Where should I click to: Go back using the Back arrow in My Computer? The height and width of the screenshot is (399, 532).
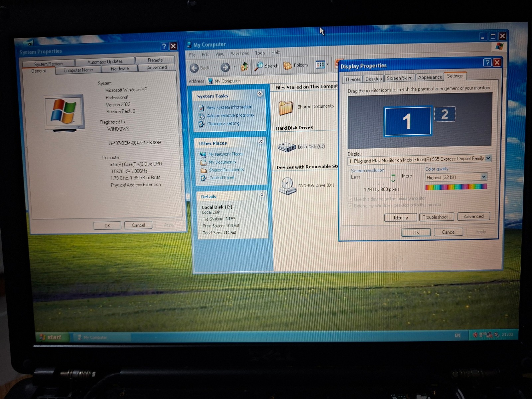(195, 68)
